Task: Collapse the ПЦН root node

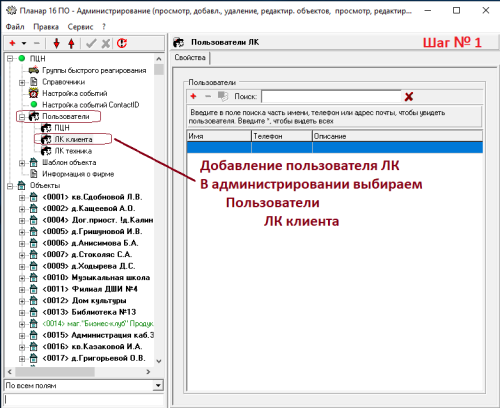Action: point(10,59)
